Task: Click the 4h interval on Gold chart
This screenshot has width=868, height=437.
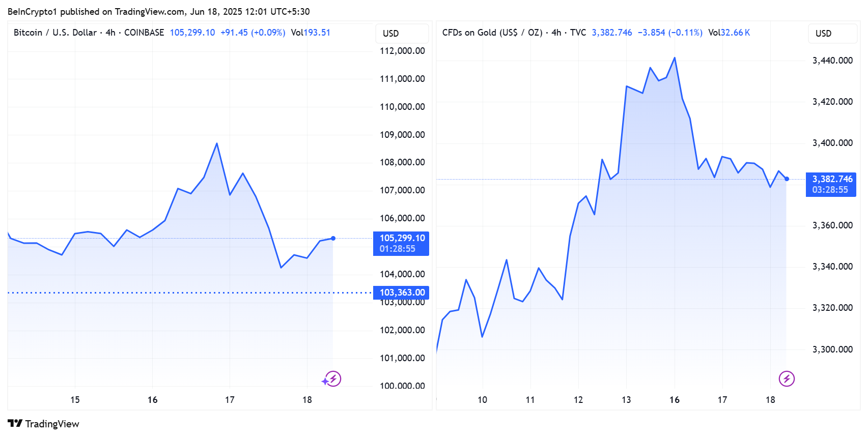Action: click(556, 33)
